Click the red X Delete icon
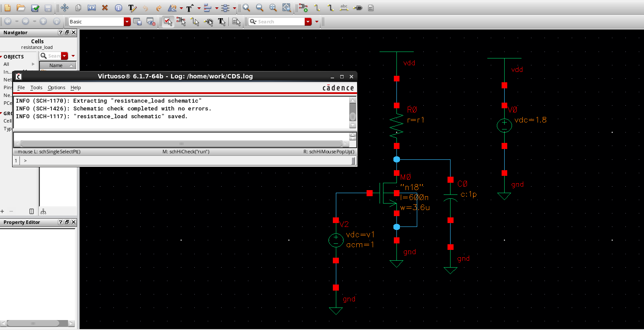The width and height of the screenshot is (644, 330). [x=105, y=8]
